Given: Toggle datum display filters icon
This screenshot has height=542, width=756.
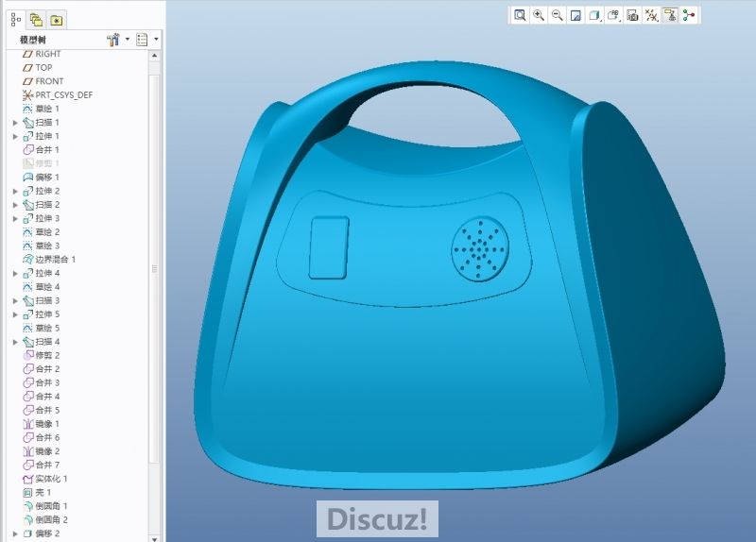Looking at the screenshot, I should pyautogui.click(x=651, y=15).
